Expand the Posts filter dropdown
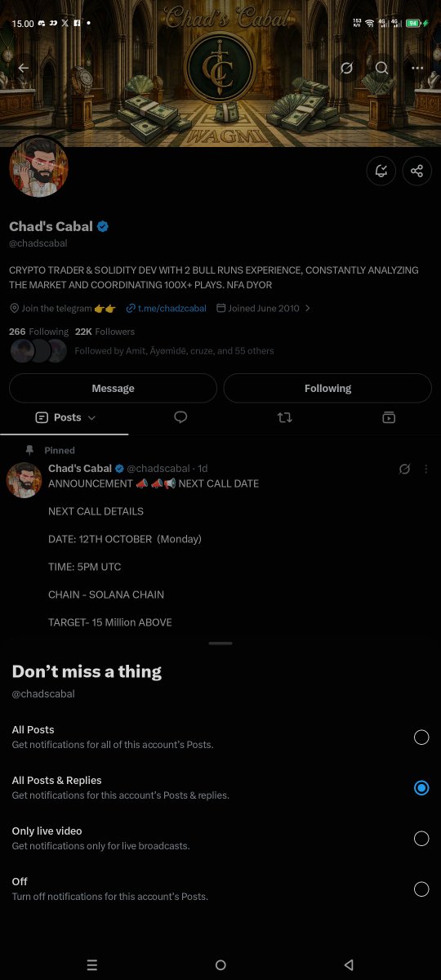 coord(65,417)
